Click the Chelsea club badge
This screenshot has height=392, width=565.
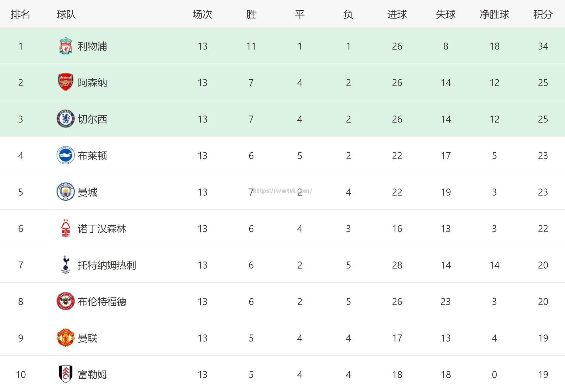pos(65,119)
